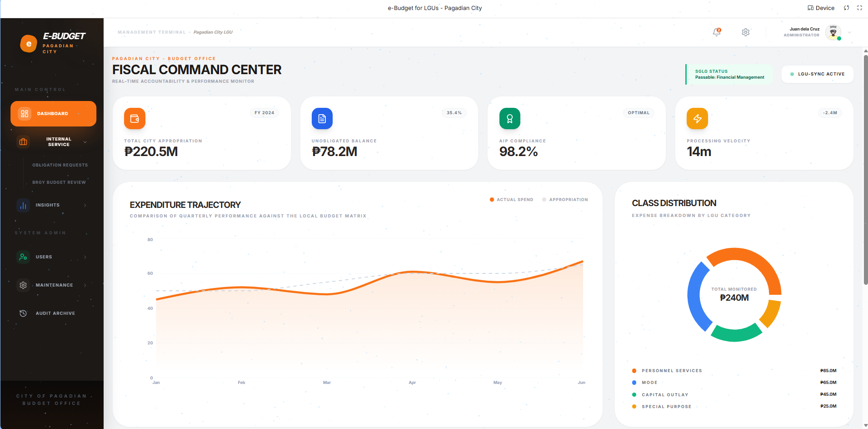This screenshot has width=868, height=429.
Task: Toggle the Actual Spend legend item
Action: pyautogui.click(x=511, y=199)
